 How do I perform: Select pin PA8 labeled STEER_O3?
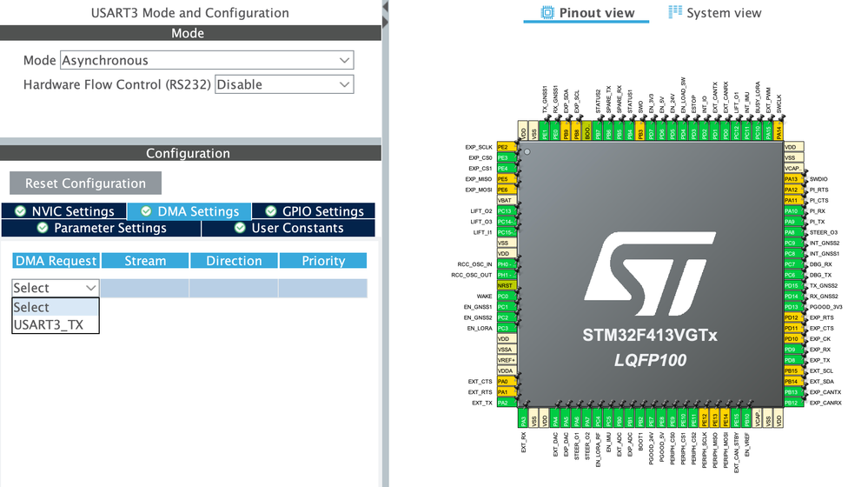(x=793, y=232)
